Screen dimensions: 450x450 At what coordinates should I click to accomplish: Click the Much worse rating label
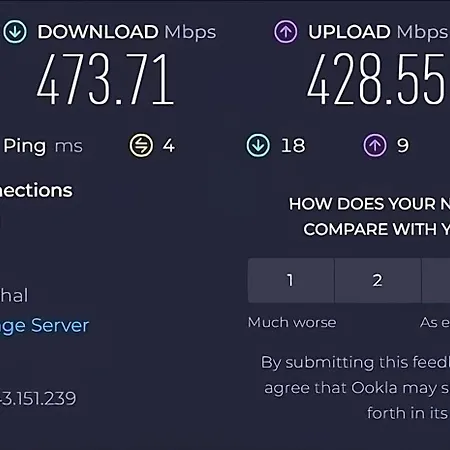click(x=292, y=322)
